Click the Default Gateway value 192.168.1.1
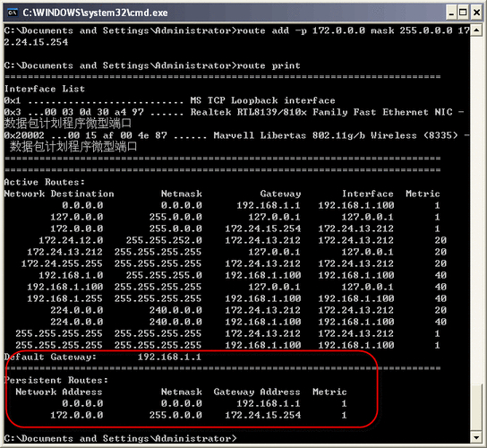The width and height of the screenshot is (487, 448). tap(169, 357)
